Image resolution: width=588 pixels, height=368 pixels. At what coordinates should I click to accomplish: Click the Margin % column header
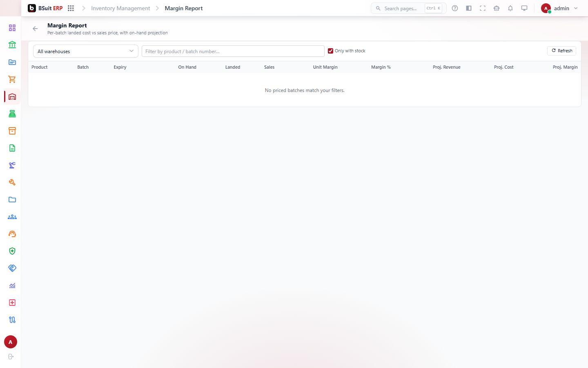(x=381, y=67)
